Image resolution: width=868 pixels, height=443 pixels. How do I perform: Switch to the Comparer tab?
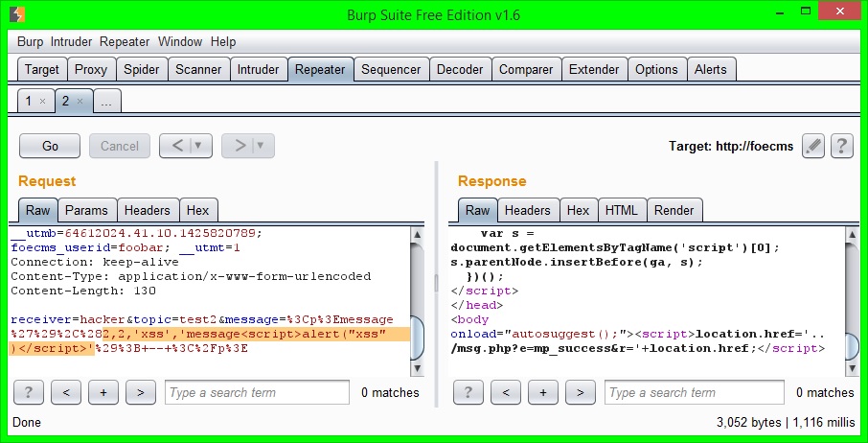coord(526,70)
